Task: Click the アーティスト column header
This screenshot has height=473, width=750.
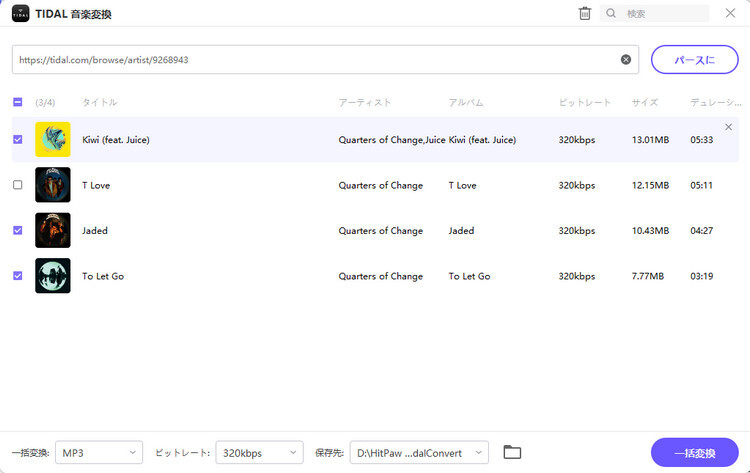Action: [364, 102]
